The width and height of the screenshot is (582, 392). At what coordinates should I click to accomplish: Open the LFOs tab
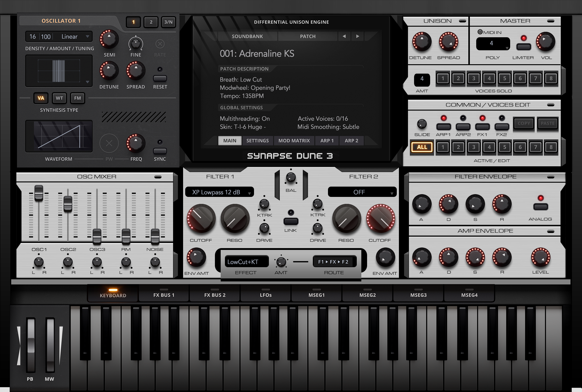tap(266, 293)
